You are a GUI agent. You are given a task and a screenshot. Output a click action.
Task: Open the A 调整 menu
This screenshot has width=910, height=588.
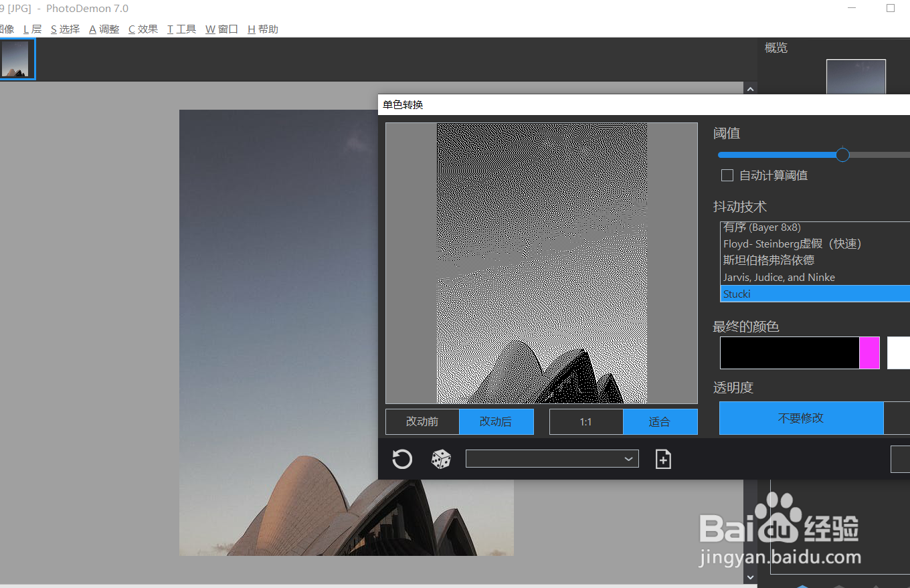coord(104,29)
